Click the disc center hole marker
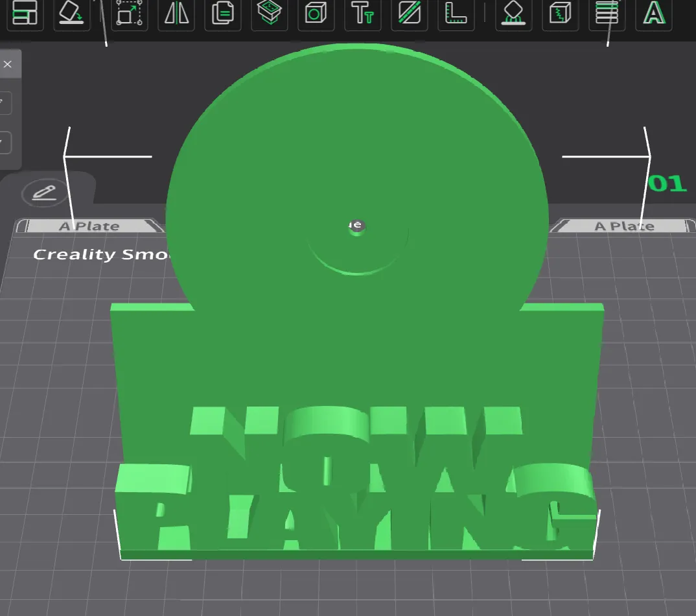This screenshot has width=696, height=616. click(356, 226)
